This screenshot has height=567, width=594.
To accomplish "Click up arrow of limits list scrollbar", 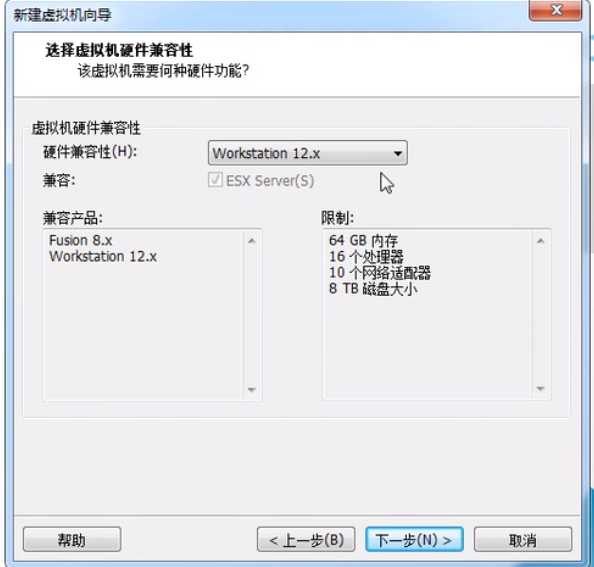I will (x=541, y=241).
